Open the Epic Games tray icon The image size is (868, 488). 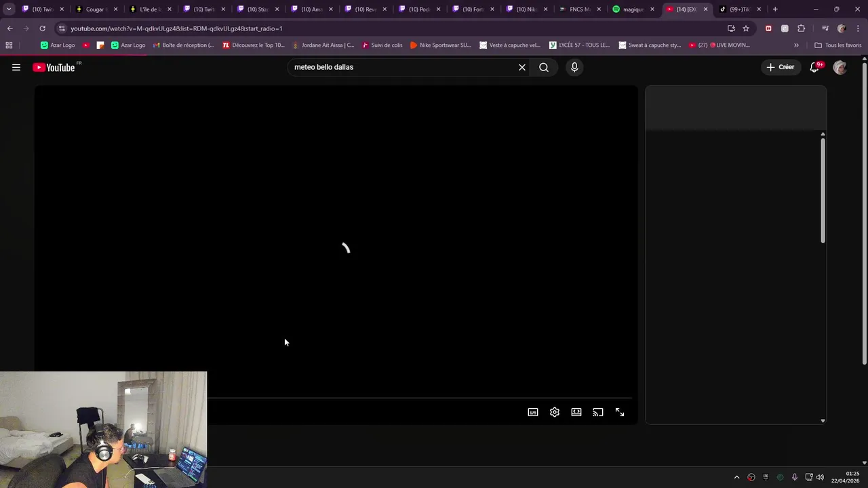(x=766, y=477)
